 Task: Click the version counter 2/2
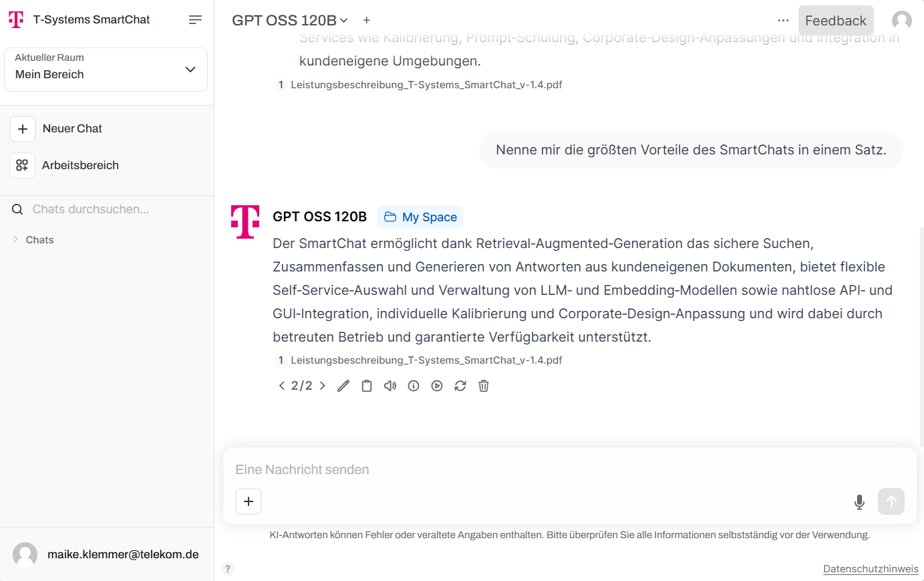pyautogui.click(x=302, y=386)
